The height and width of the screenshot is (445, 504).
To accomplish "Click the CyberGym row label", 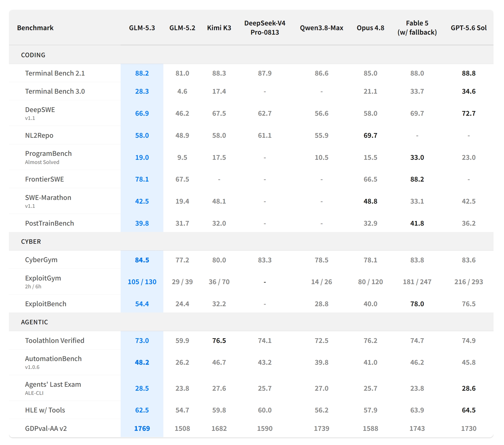I will point(41,260).
